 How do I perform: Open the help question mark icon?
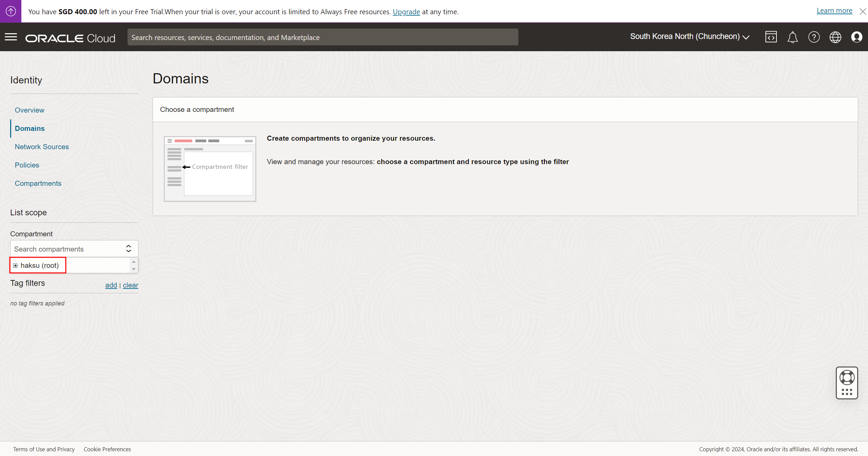pyautogui.click(x=814, y=37)
